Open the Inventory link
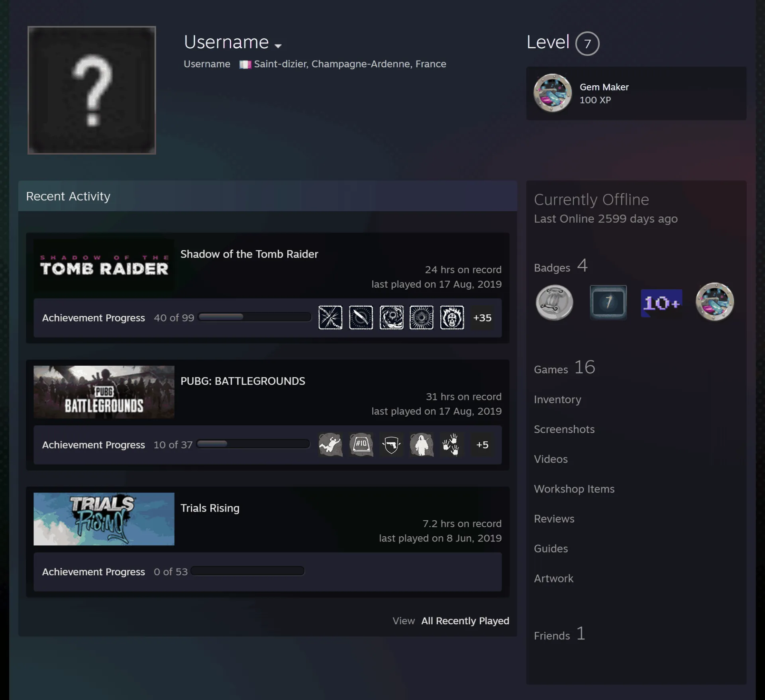765x700 pixels. click(x=557, y=400)
